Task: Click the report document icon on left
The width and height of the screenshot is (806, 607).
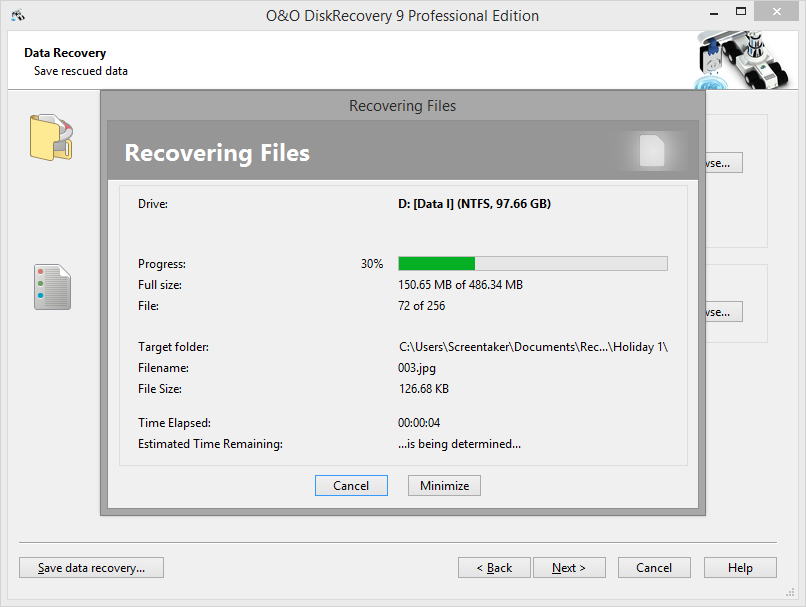Action: (x=52, y=287)
